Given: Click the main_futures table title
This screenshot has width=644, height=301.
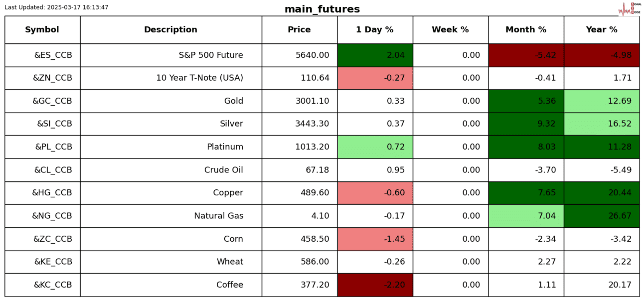Looking at the screenshot, I should pyautogui.click(x=322, y=9).
